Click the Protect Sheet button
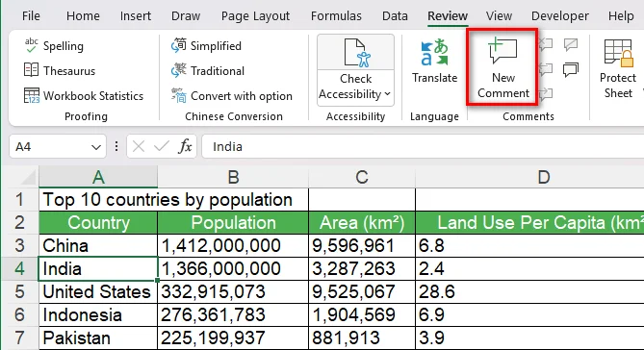The image size is (644, 350). (618, 68)
